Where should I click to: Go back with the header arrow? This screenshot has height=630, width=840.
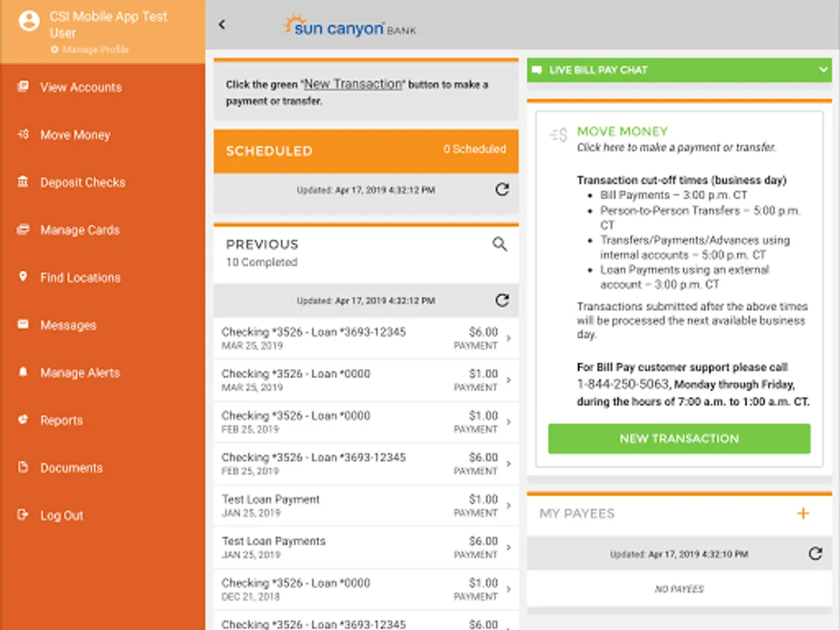[x=222, y=24]
